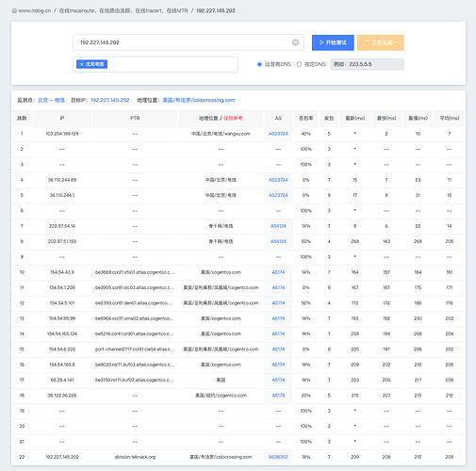The image size is (476, 471).
Task: Open the 正在生成 dropdown button
Action: (381, 42)
